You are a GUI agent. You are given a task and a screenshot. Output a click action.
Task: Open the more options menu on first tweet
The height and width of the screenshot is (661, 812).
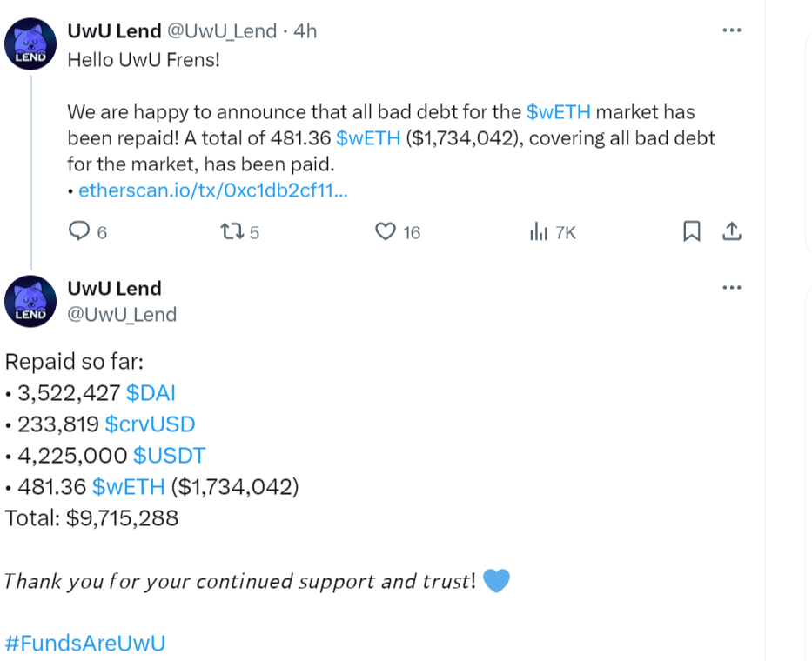732,30
